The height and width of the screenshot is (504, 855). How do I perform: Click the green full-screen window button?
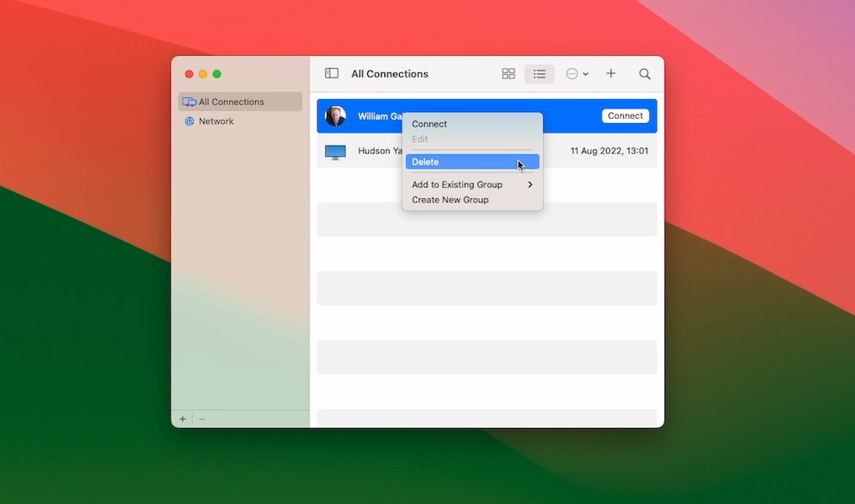(x=217, y=74)
